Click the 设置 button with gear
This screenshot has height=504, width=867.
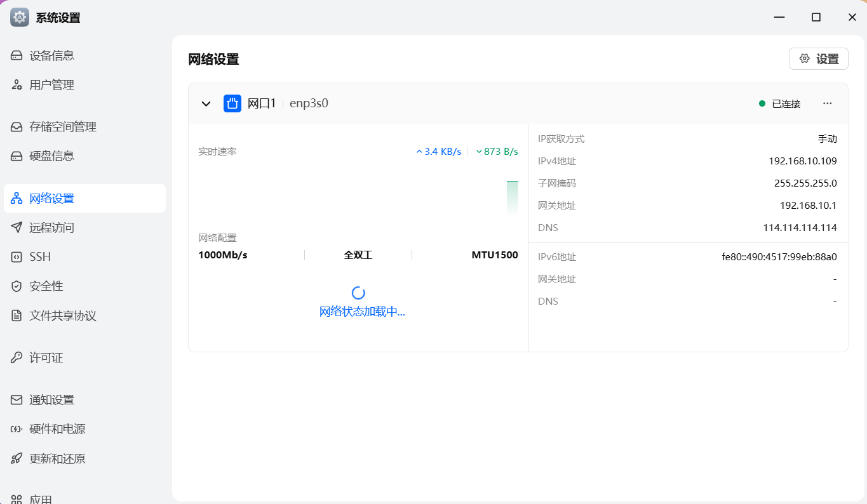pos(818,59)
